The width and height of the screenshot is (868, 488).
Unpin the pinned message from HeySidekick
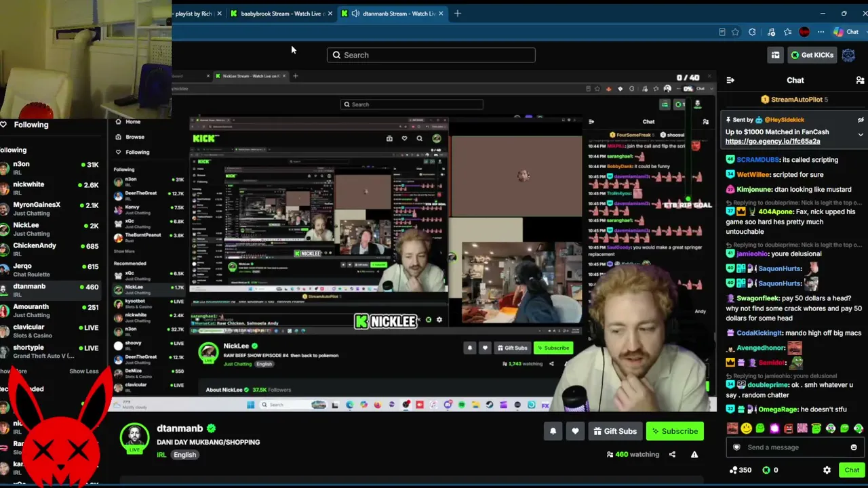(861, 120)
